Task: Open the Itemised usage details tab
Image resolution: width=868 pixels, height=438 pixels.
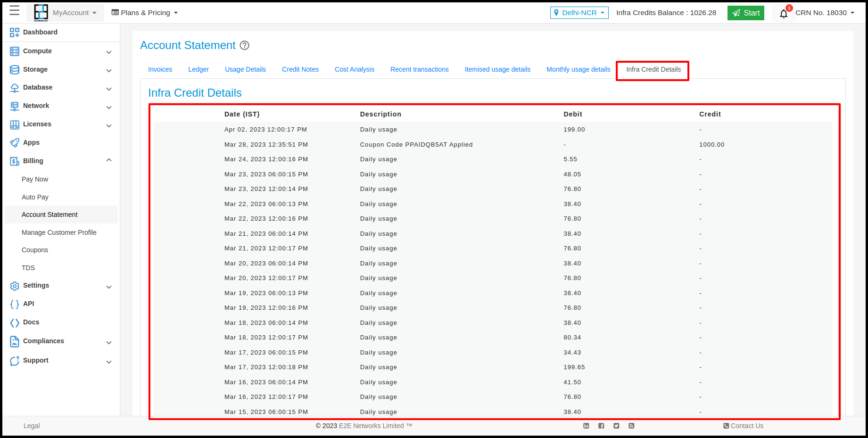Action: pyautogui.click(x=497, y=69)
